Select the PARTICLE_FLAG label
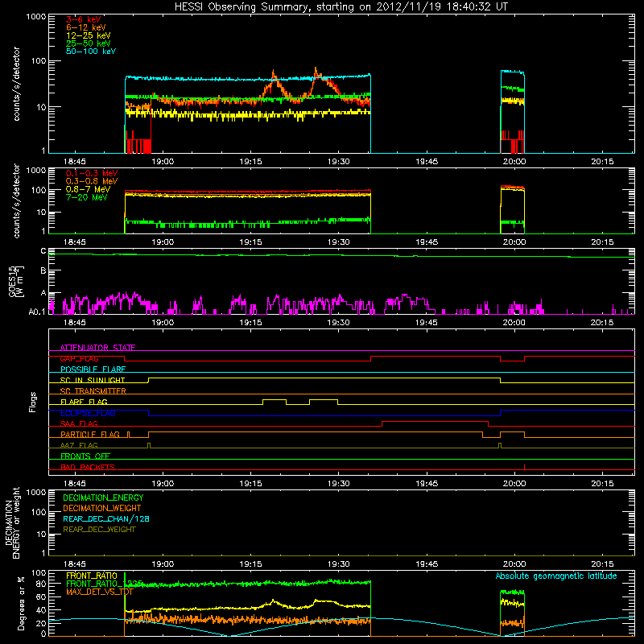The width and height of the screenshot is (644, 644). coord(90,434)
